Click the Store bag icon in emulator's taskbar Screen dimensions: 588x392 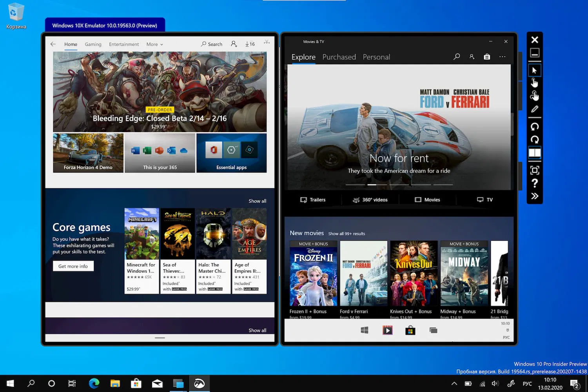tap(410, 330)
